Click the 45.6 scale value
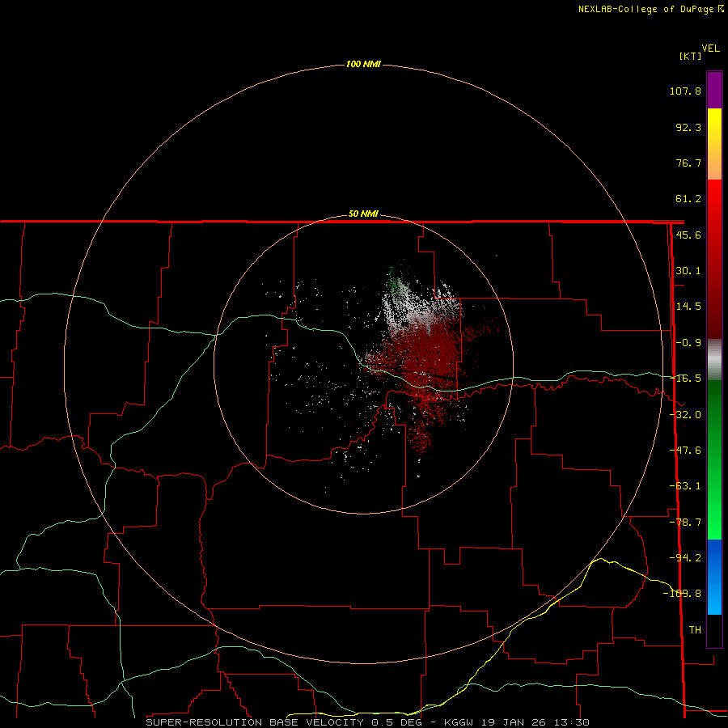Screen dimensions: 728x728 click(x=688, y=235)
